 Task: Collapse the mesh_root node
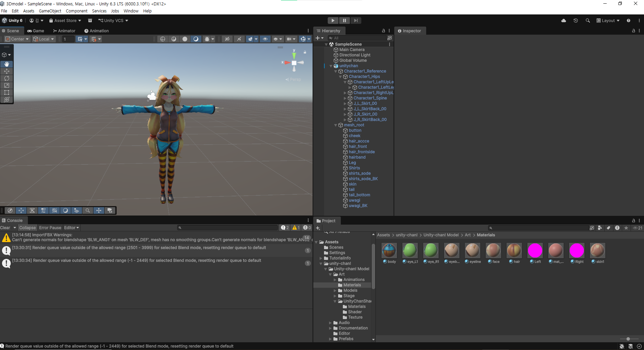point(335,125)
